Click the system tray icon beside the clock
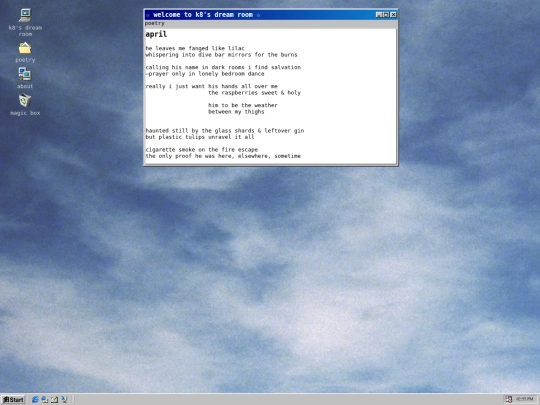The height and width of the screenshot is (405, 540). [509, 399]
